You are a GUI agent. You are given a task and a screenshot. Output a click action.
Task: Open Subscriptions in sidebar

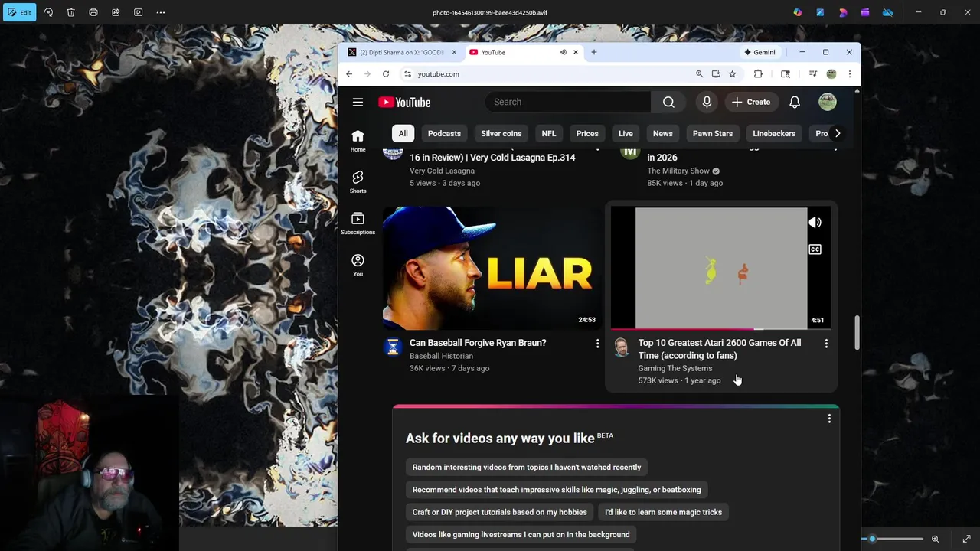(358, 223)
